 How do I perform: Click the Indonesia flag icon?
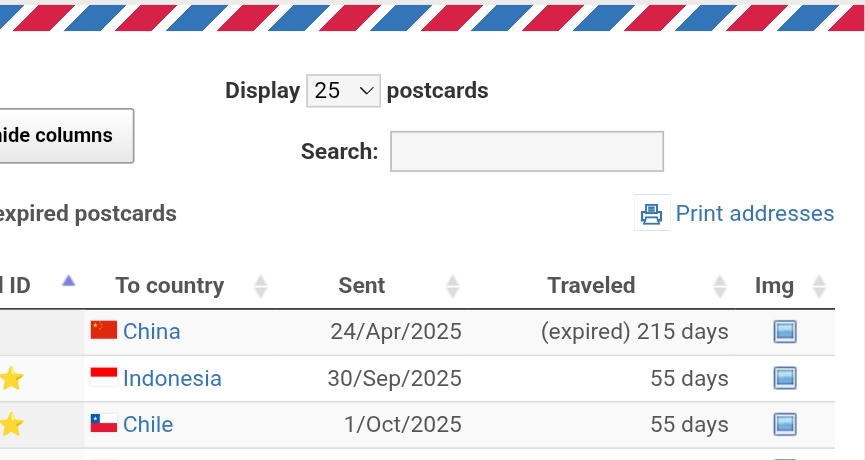(104, 377)
